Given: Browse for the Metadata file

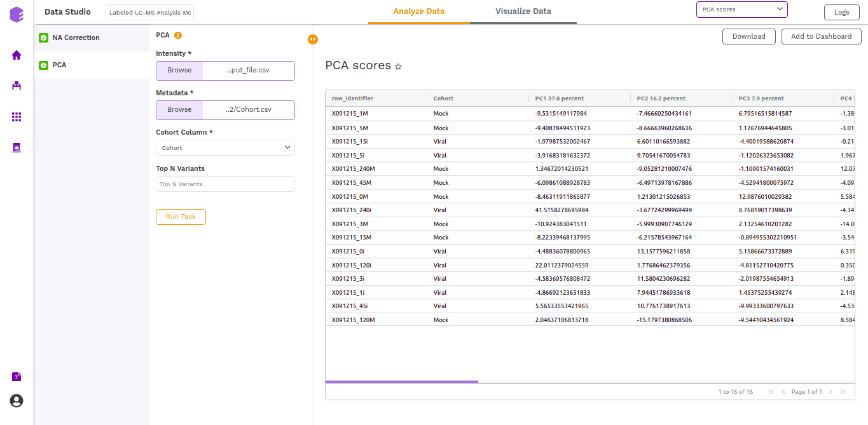Looking at the screenshot, I should 179,110.
